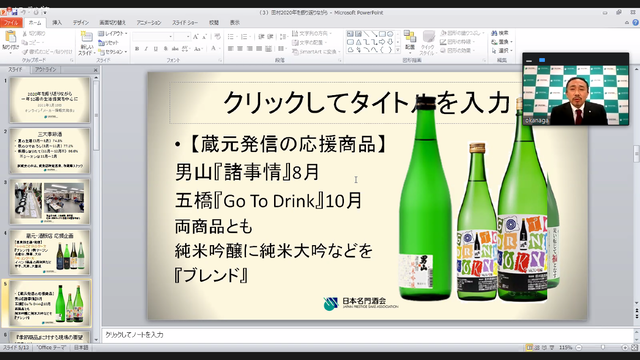640x360 pixels.
Task: Toggle Normal view button in status bar
Action: pos(529,347)
